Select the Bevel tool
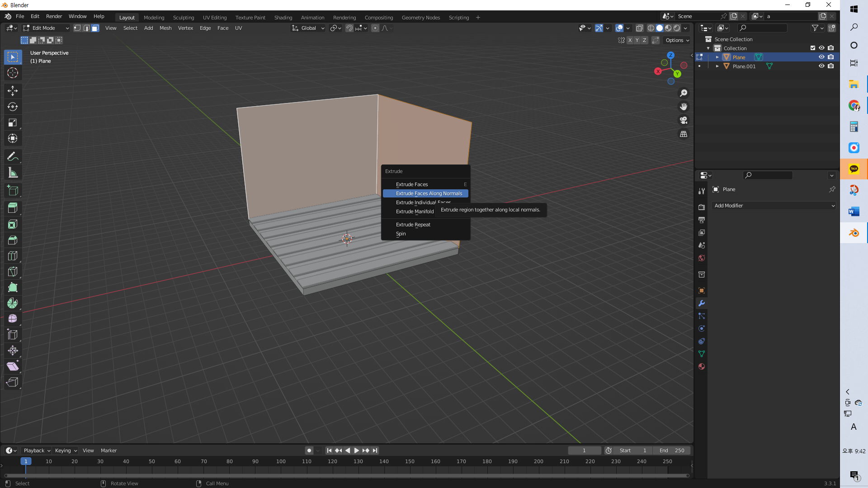Viewport: 868px width, 488px height. click(x=13, y=240)
